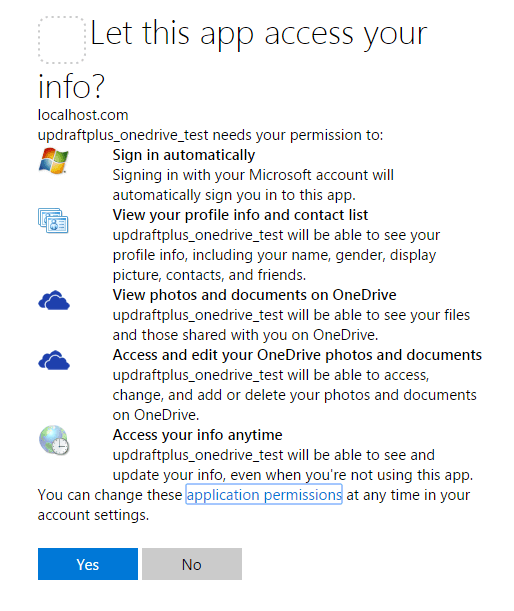Viewport: 514px width, 611px height.
Task: Click the gray No button
Action: (192, 564)
